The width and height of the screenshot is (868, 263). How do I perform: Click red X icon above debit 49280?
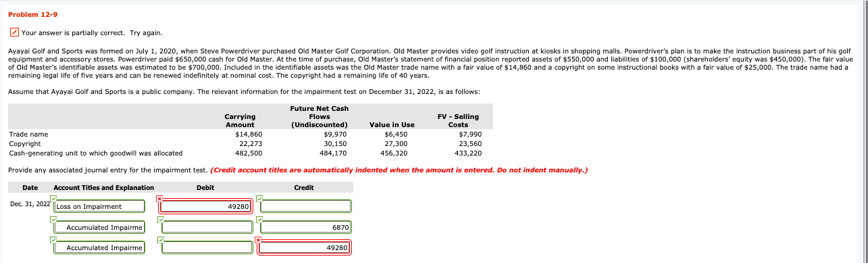(159, 199)
